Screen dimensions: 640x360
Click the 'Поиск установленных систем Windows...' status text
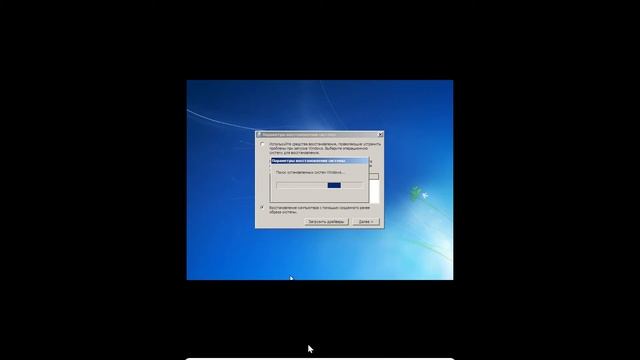(x=310, y=172)
